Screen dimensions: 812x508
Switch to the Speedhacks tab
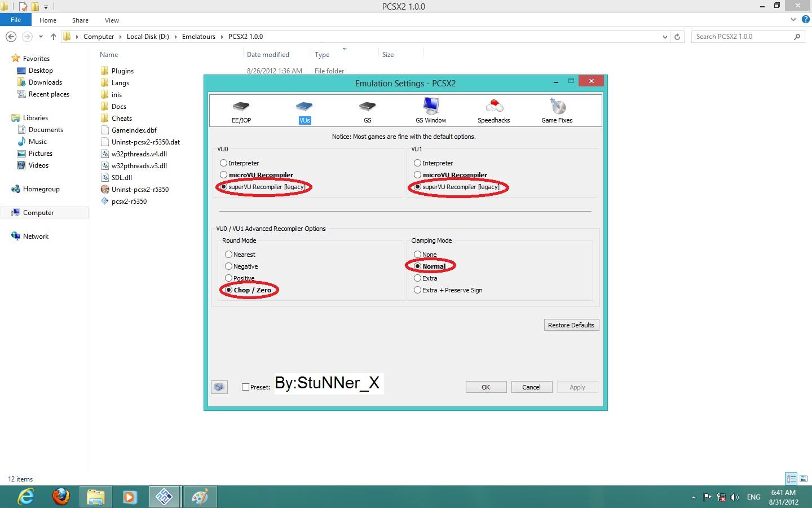click(x=494, y=111)
